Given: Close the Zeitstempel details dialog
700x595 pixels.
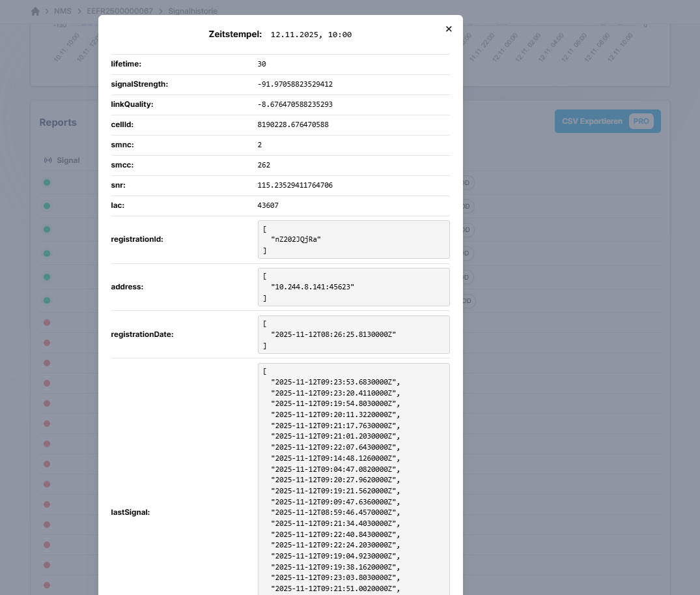Looking at the screenshot, I should pos(449,29).
